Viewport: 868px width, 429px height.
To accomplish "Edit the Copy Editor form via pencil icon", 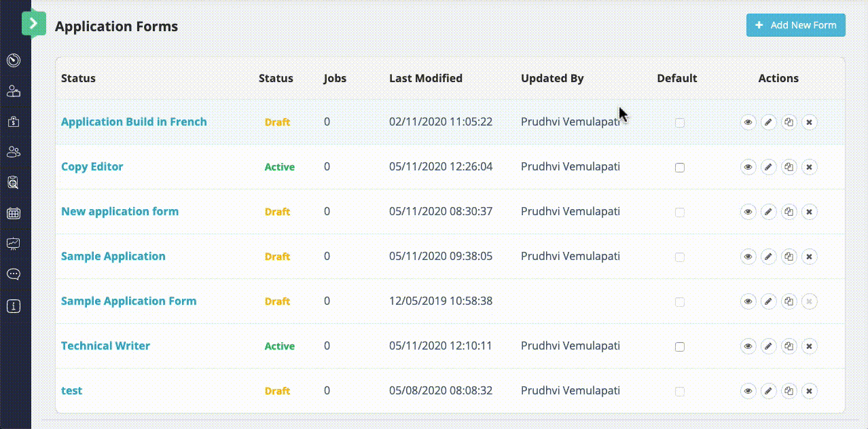I will (768, 167).
